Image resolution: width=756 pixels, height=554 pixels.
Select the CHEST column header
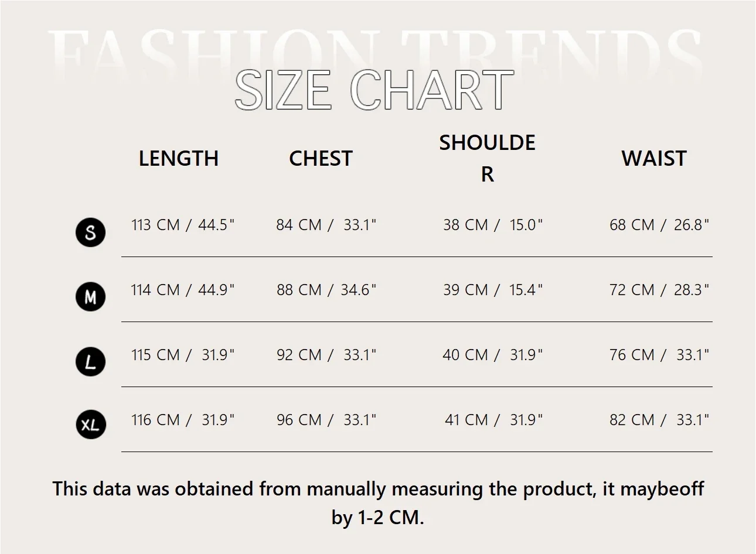tap(321, 159)
